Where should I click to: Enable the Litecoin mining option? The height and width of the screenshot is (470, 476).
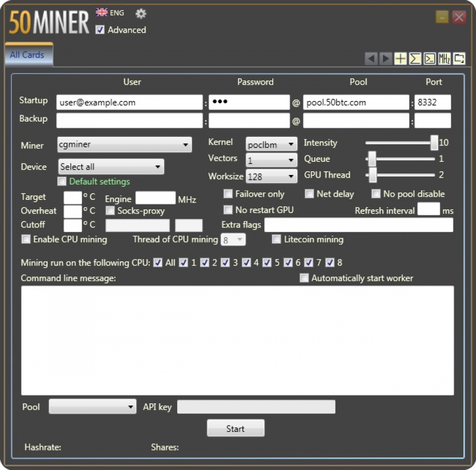point(276,239)
